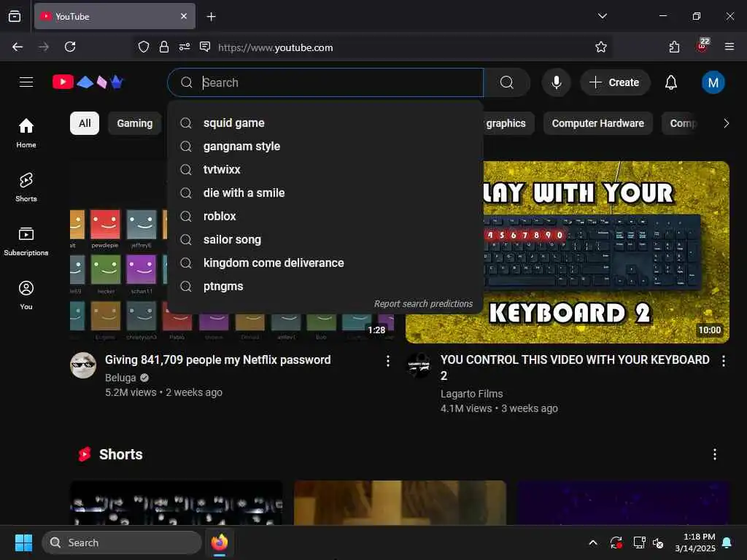Open the taskbar clock and date
747x560 pixels.
pyautogui.click(x=695, y=542)
